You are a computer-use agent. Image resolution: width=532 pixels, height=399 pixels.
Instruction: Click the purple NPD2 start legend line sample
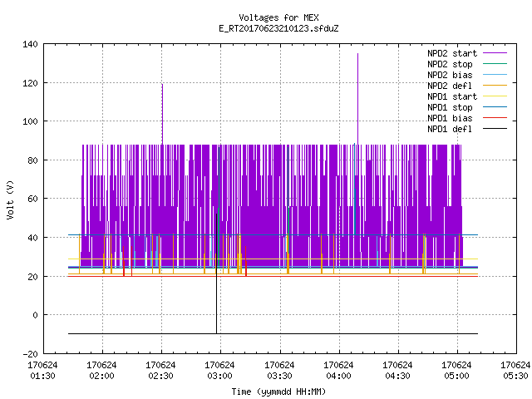pyautogui.click(x=495, y=53)
